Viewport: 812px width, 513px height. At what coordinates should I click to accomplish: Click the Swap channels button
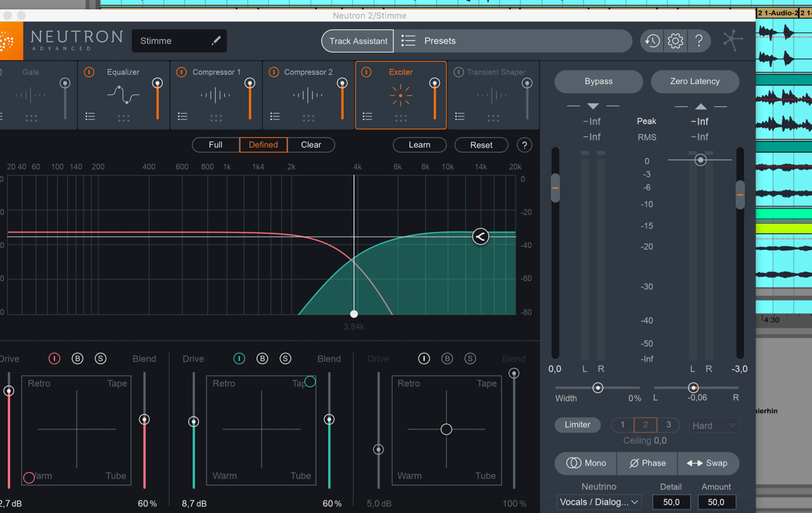[708, 464]
